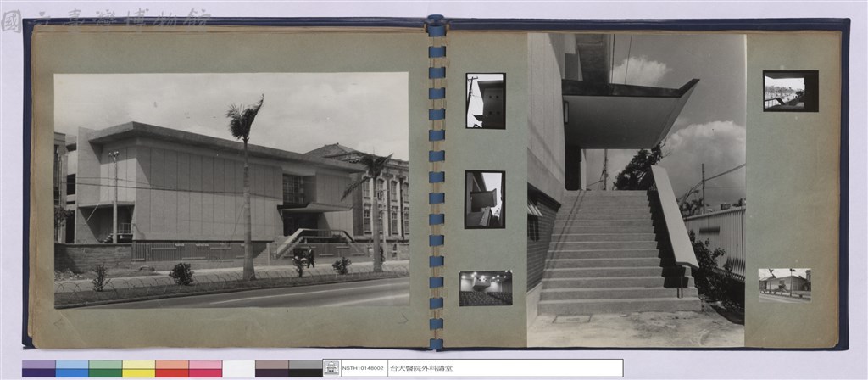Click the museum watermark in the top-left corner
868x380 pixels.
tap(106, 20)
